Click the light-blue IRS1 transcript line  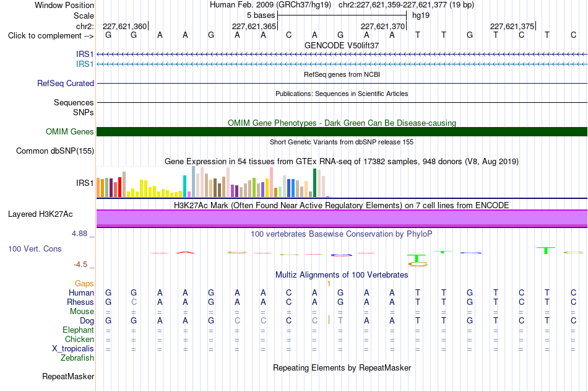(342, 64)
